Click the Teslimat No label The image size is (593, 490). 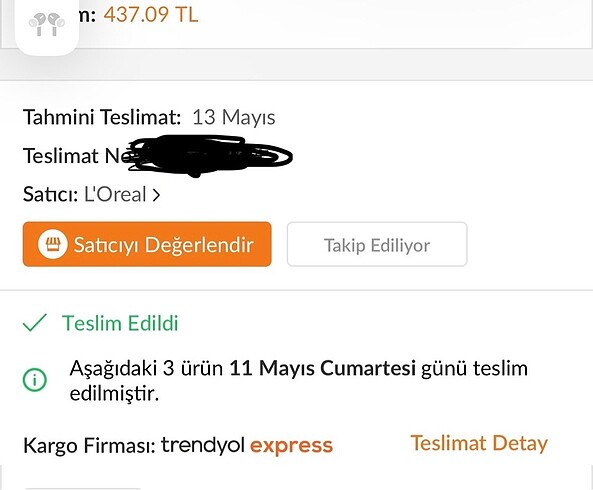(76, 156)
